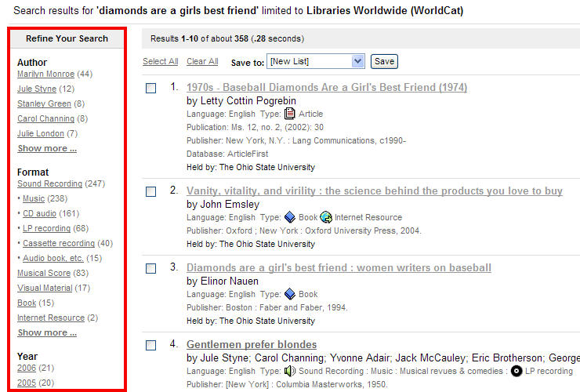Tick the checkbox for the Elinor Nauen book

[151, 268]
